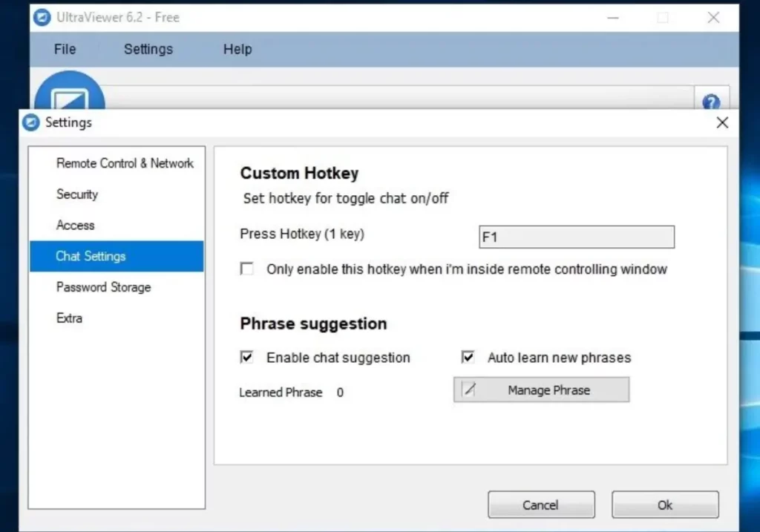Click the 'Press Hotkey (1 key)' label
The width and height of the screenshot is (760, 532).
pyautogui.click(x=302, y=234)
